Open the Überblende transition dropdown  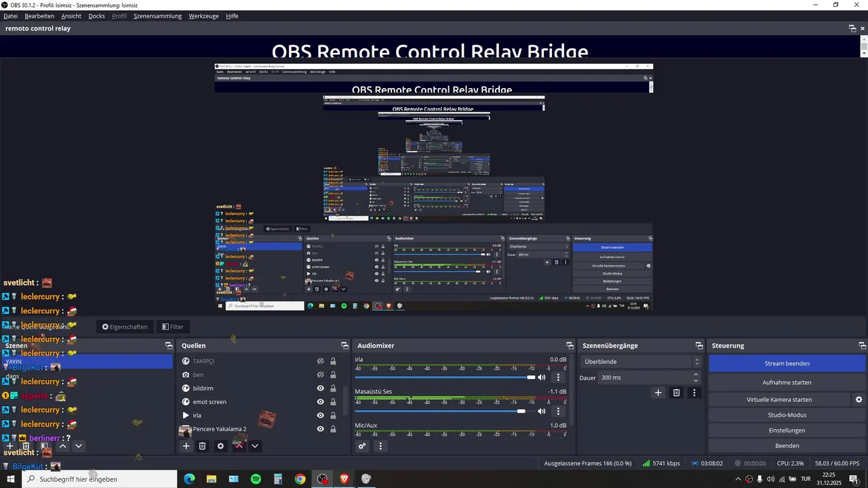click(640, 362)
